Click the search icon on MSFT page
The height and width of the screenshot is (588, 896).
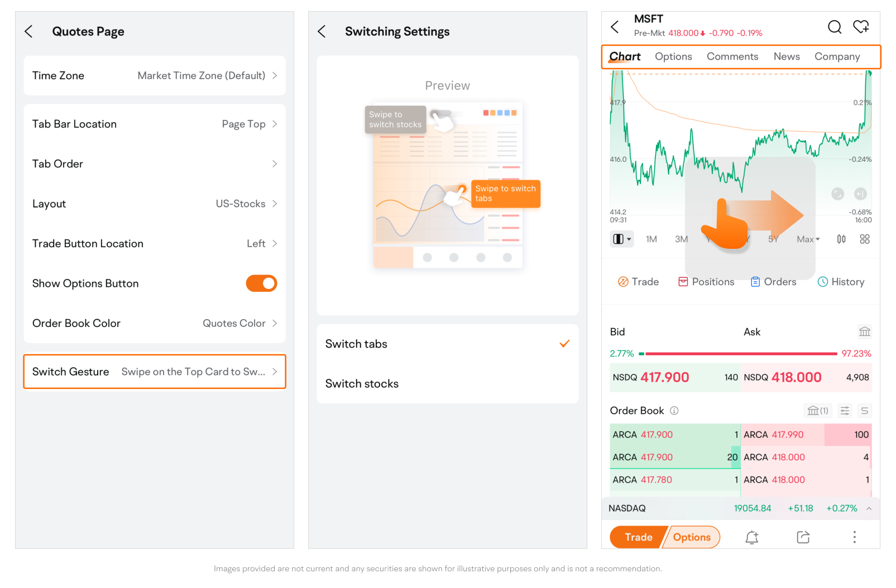[834, 27]
